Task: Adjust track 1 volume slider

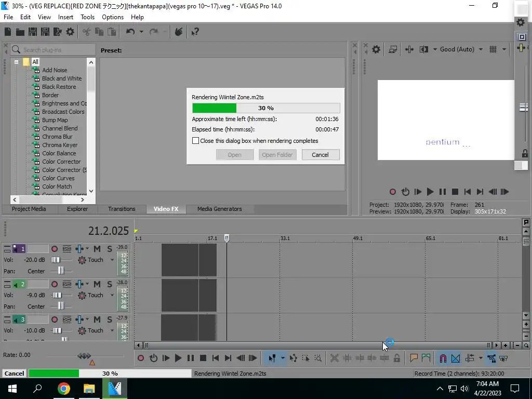Action: [56, 260]
